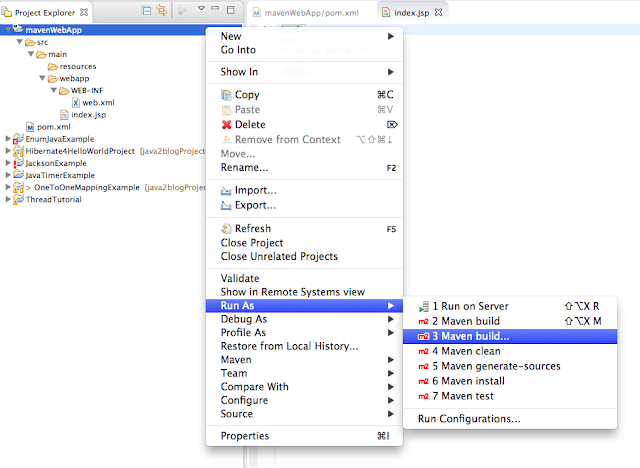Click m2 icon for 2 Maven build
Image resolution: width=640 pixels, height=468 pixels.
424,322
